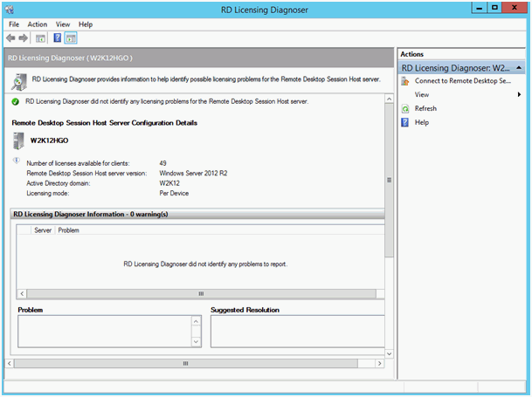Click the 'Active Directory domain' label
The height and width of the screenshot is (397, 532).
click(59, 183)
